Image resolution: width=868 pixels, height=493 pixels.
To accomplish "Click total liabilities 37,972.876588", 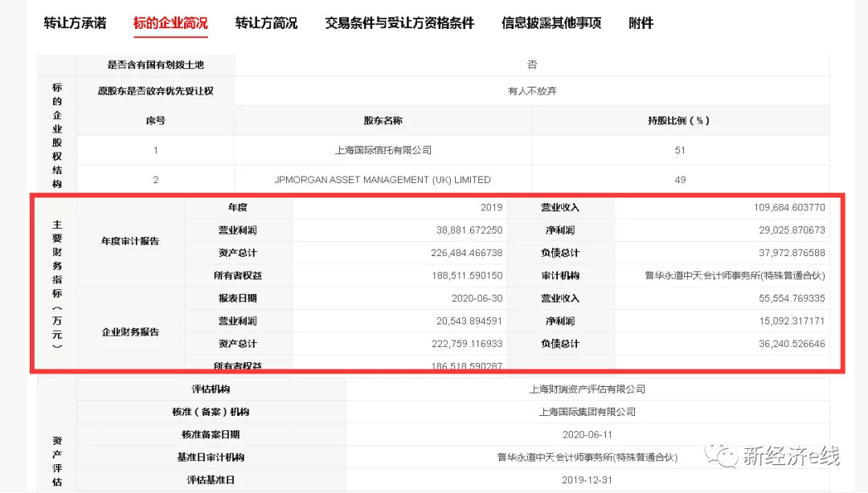I will (792, 253).
